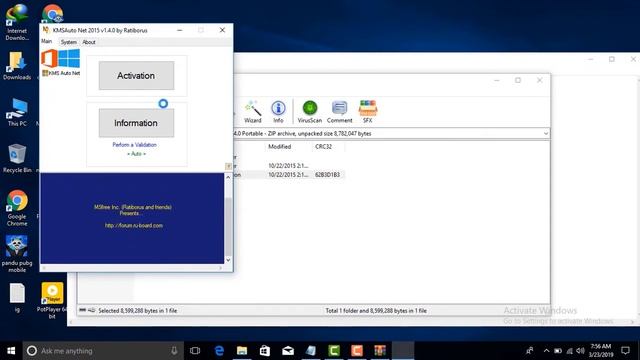Screen dimensions: 640x360
Task: Open the PotPlayer 64 bit desktop icon
Action: coord(52,300)
